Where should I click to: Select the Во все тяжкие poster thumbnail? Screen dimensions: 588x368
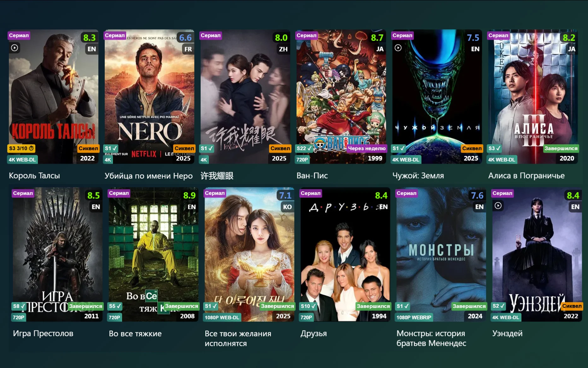[153, 254]
